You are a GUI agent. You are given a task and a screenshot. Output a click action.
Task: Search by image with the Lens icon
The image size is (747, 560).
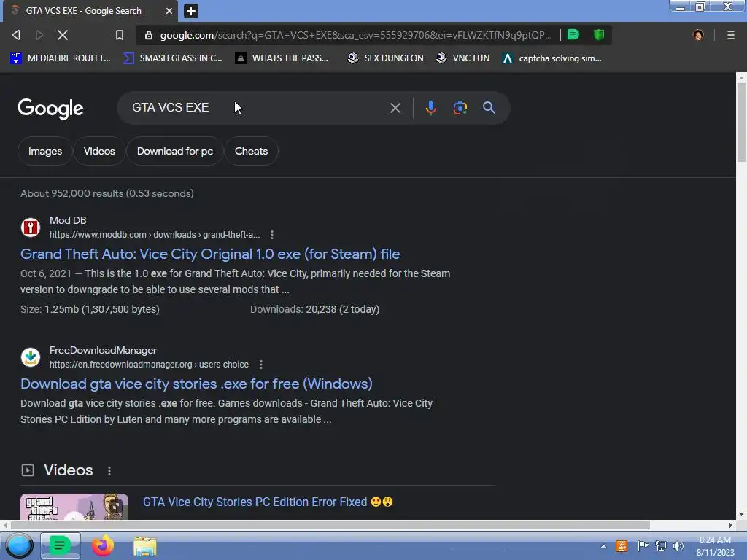(460, 108)
